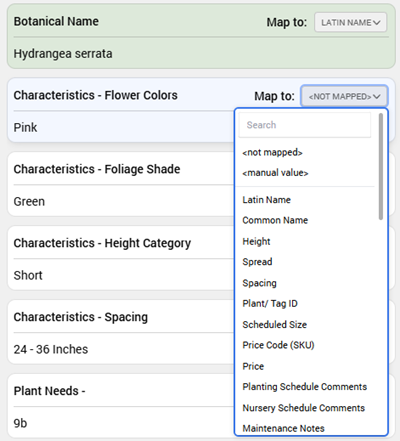Pick Scheduled Size from the list
Image resolution: width=400 pixels, height=441 pixels.
tap(274, 324)
